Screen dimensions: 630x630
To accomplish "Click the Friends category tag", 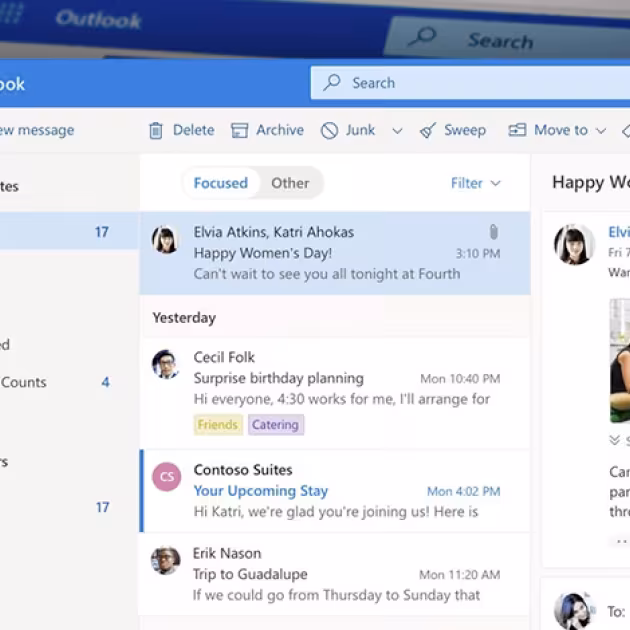I will (217, 425).
